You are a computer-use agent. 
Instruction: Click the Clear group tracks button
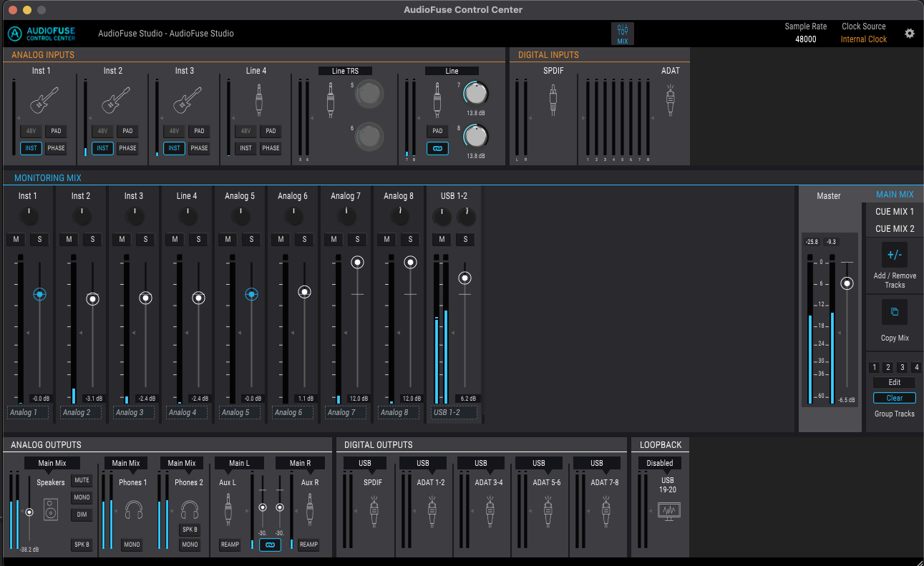tap(894, 398)
